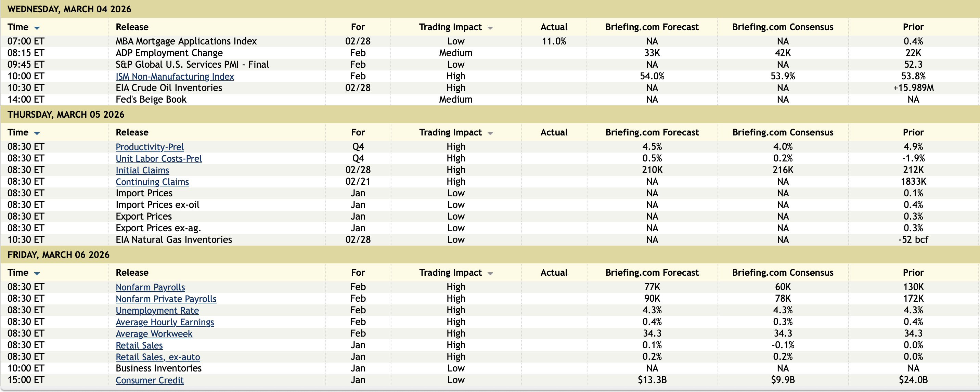Click Wednesday's Trading Impact sort arrow
This screenshot has width=980, height=392.
pos(490,28)
